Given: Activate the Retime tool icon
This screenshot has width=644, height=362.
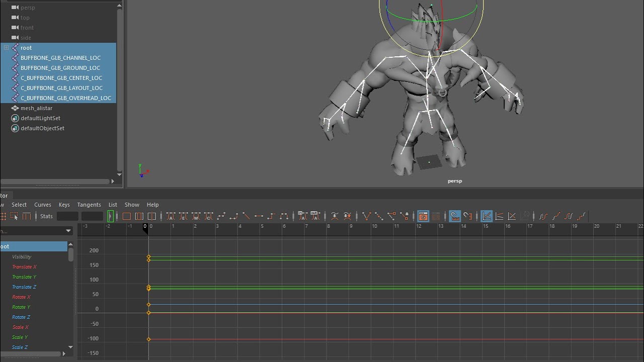Looking at the screenshot, I should 27,216.
